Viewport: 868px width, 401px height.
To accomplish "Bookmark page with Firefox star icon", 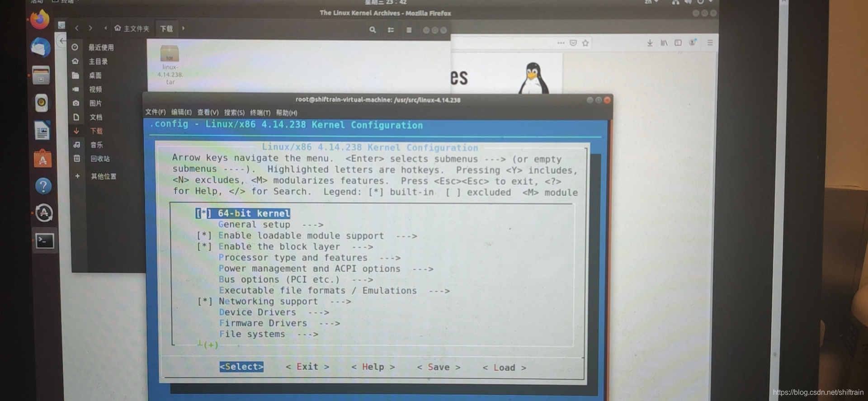I will point(585,43).
